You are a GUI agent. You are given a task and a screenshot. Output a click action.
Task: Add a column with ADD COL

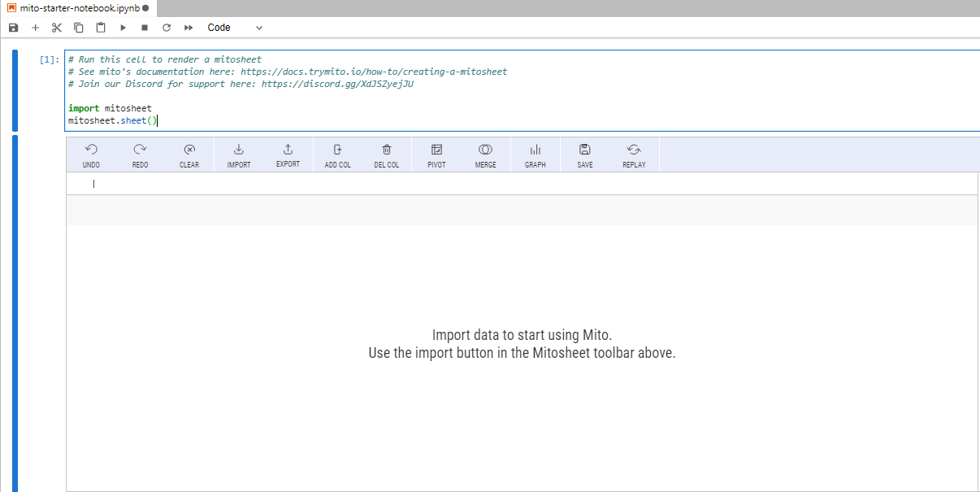[338, 155]
